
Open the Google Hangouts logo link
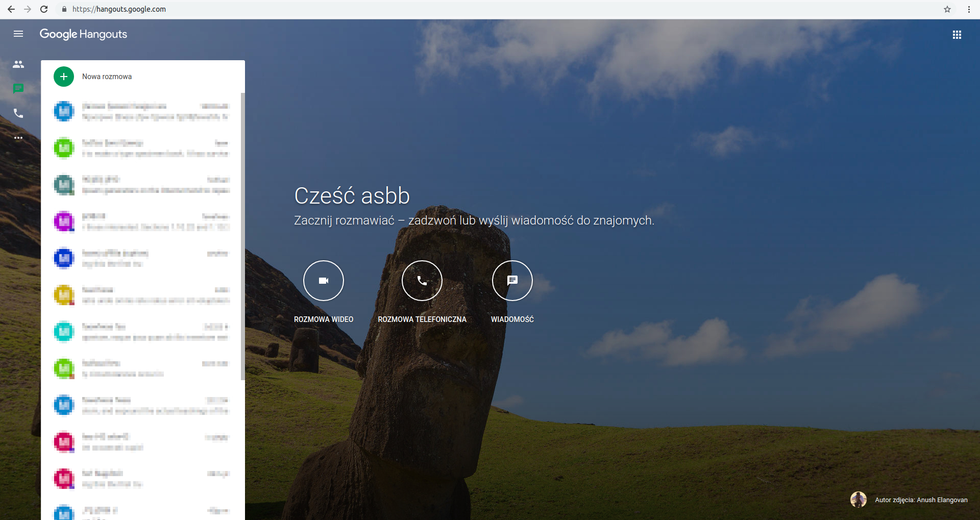point(83,34)
